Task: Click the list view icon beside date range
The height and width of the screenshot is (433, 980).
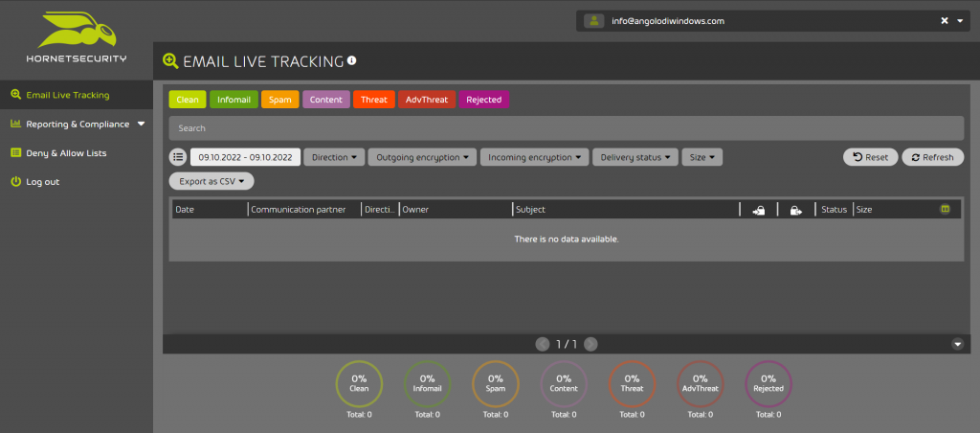Action: click(178, 157)
